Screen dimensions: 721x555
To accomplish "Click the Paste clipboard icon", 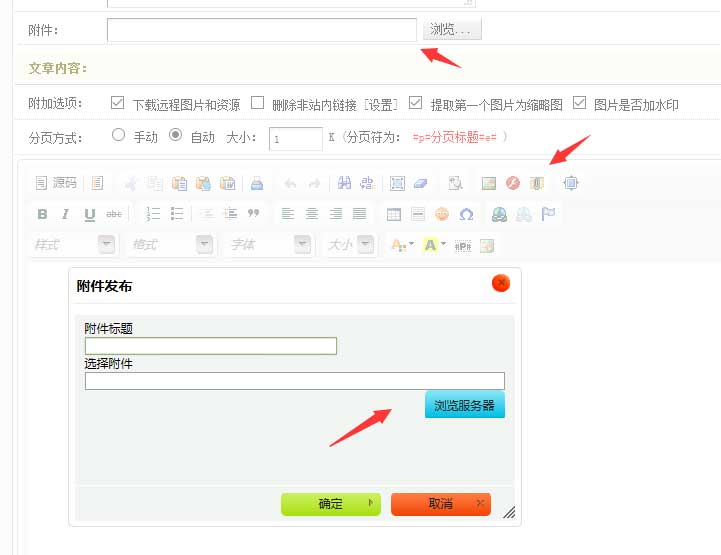I will [x=179, y=183].
